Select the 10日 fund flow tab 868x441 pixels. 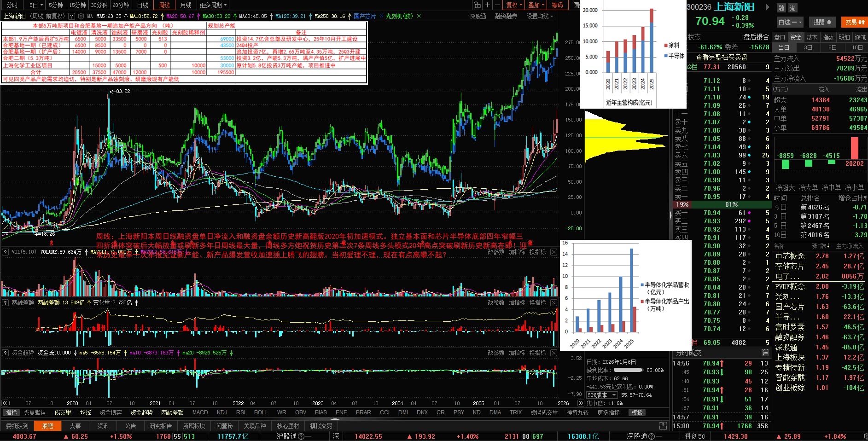coord(857,47)
